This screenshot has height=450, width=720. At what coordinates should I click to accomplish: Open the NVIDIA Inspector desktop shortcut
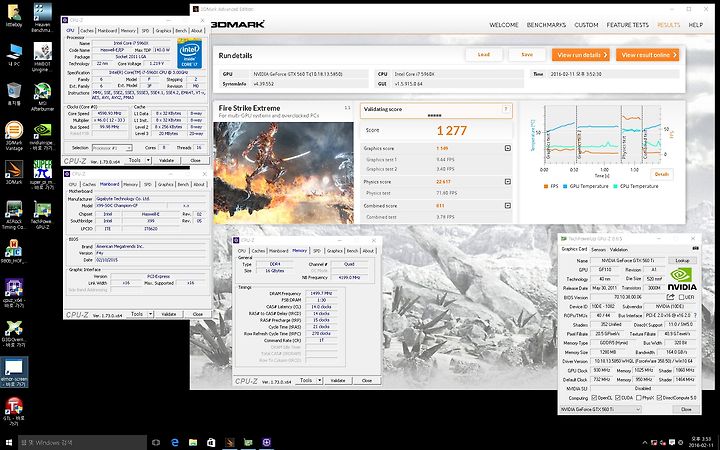click(42, 136)
